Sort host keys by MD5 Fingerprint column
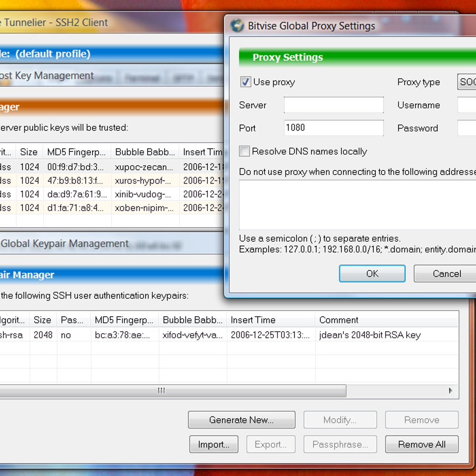 point(77,152)
